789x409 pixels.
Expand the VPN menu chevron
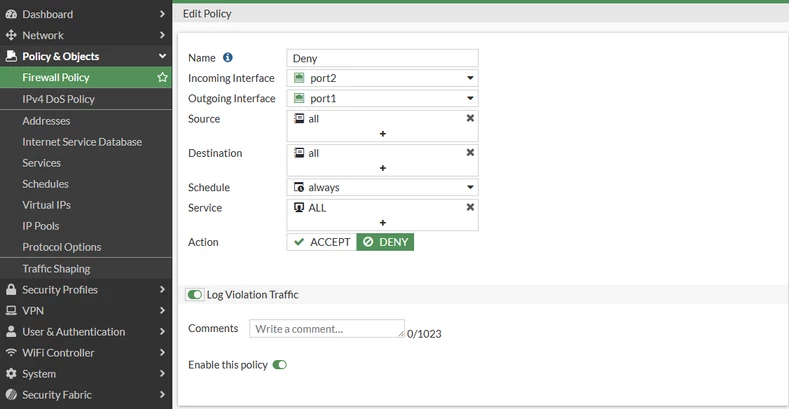(x=162, y=310)
